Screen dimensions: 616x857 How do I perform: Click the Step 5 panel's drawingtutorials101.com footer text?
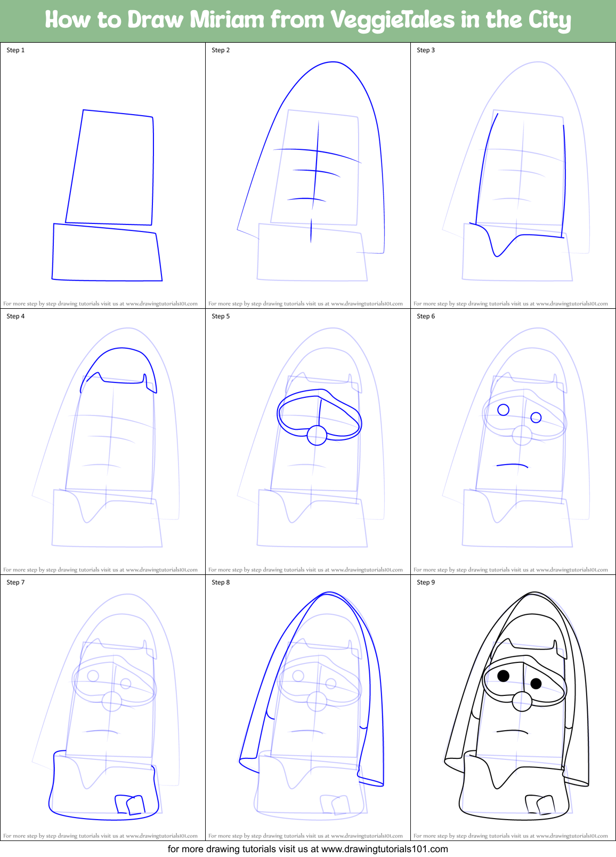[x=305, y=570]
